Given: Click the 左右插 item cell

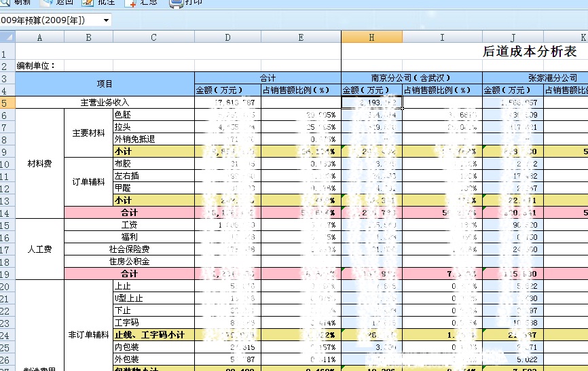Looking at the screenshot, I should click(x=153, y=176).
